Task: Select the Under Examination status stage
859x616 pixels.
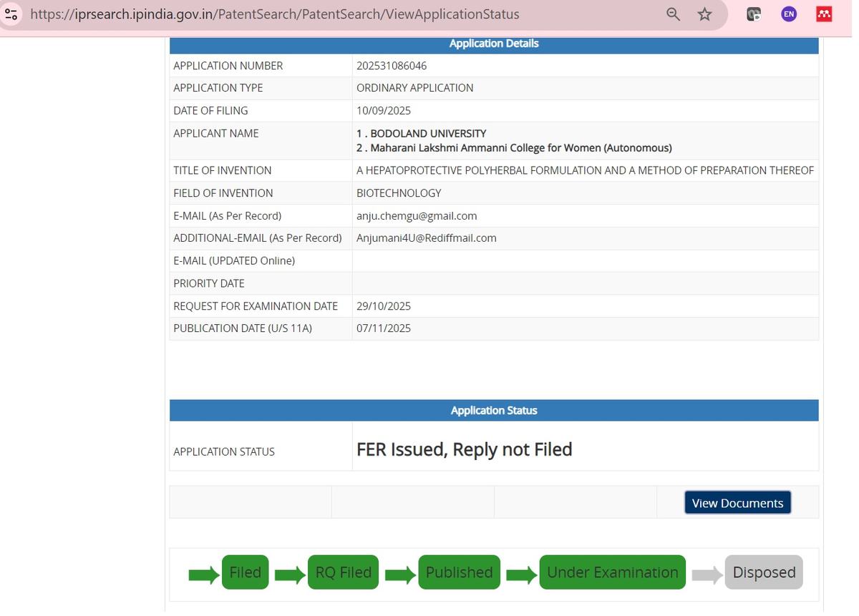Action: pos(612,572)
